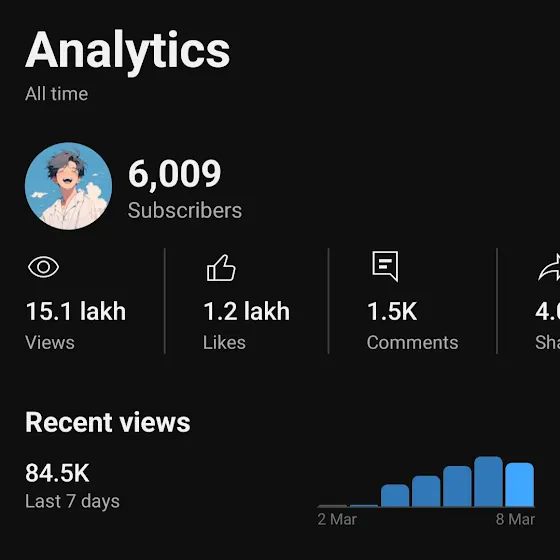560x560 pixels.
Task: Tap the Subscribers label
Action: (185, 210)
